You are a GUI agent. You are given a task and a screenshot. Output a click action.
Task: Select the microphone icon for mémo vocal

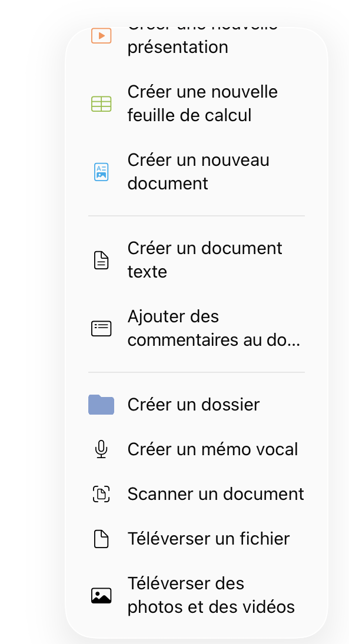click(101, 449)
